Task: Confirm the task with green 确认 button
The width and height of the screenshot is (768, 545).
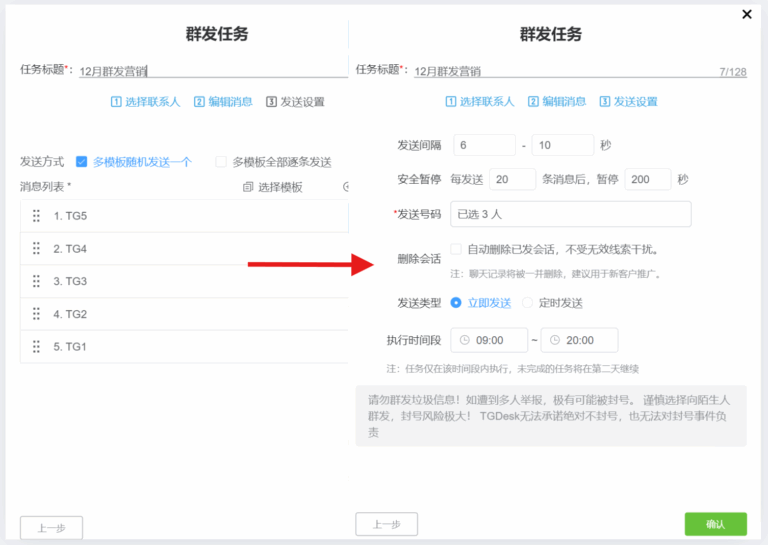Action: [716, 524]
